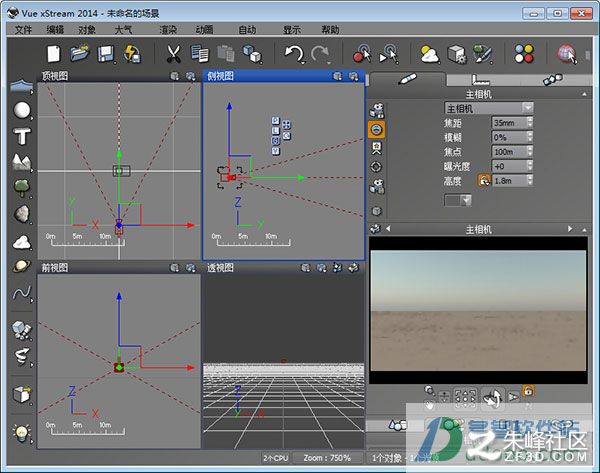600x473 pixels.
Task: Undo the last operation
Action: click(294, 54)
